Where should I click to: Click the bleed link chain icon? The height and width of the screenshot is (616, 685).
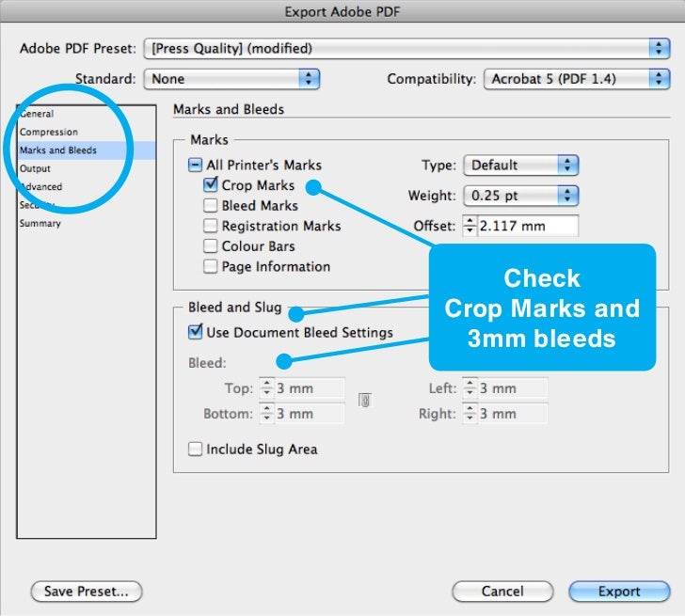(365, 400)
